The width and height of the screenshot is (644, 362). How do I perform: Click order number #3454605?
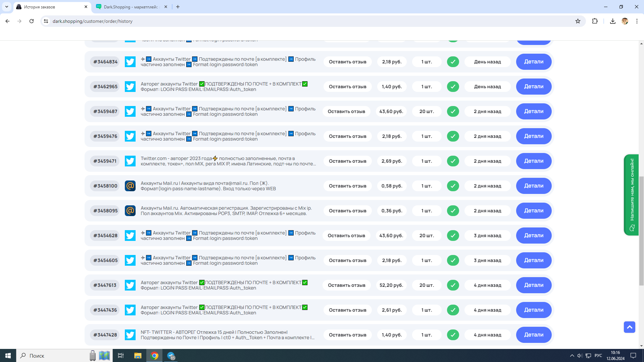pos(105,260)
